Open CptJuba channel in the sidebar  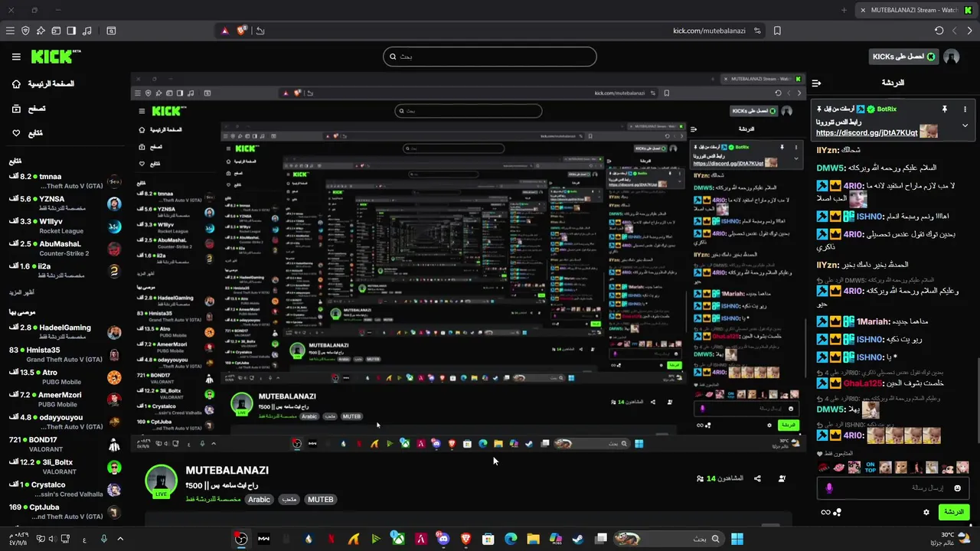(65, 512)
